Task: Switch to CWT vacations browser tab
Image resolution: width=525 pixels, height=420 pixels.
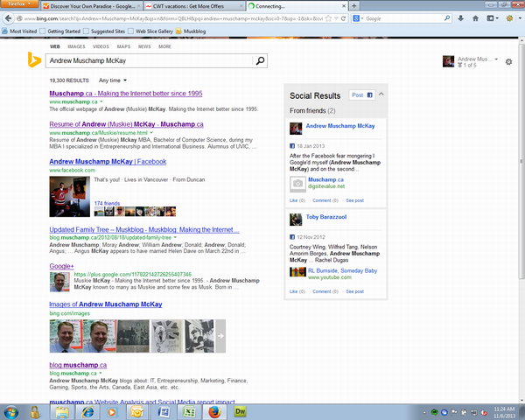Action: [x=194, y=6]
